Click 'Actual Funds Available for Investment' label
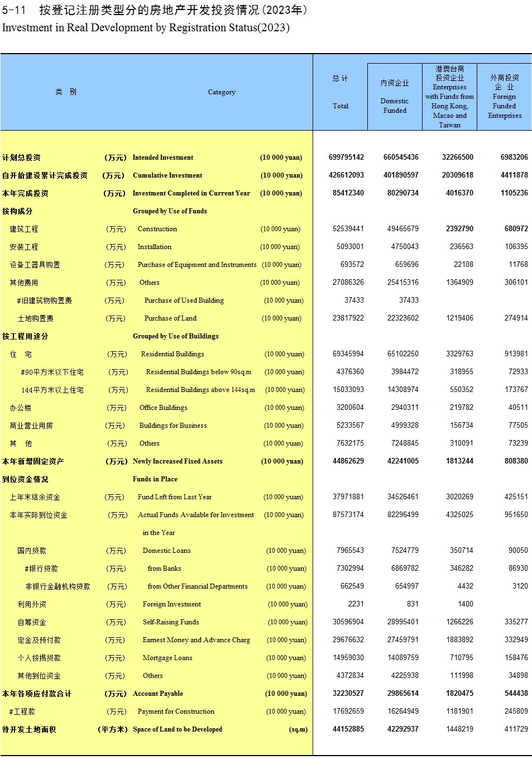Screen dimensions: 532x774 [x=196, y=515]
